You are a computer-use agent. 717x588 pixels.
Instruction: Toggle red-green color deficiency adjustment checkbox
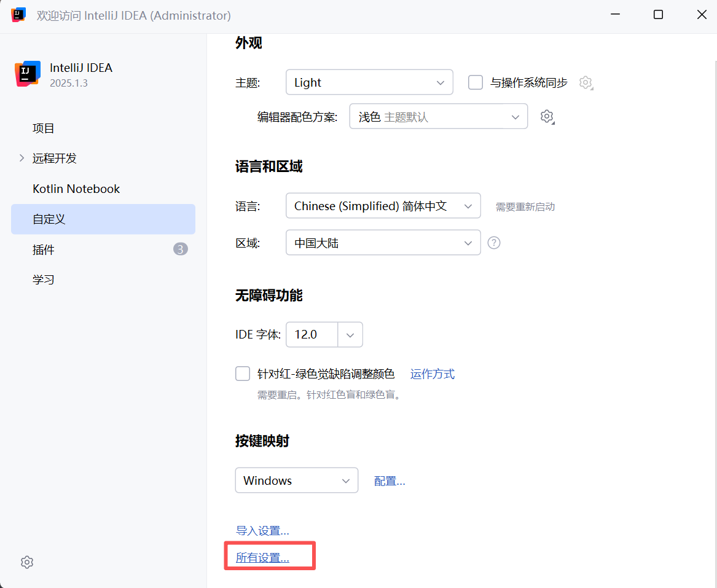[243, 374]
